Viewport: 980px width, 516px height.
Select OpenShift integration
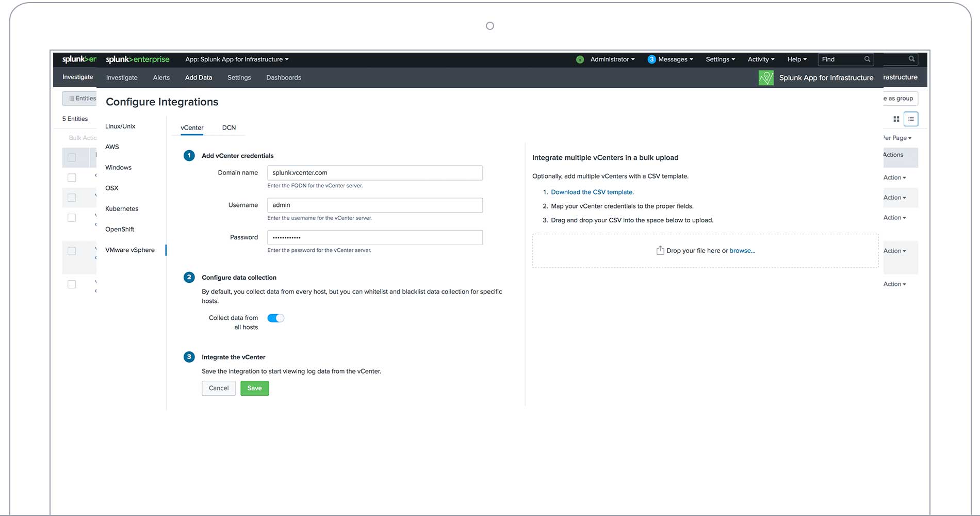120,230
